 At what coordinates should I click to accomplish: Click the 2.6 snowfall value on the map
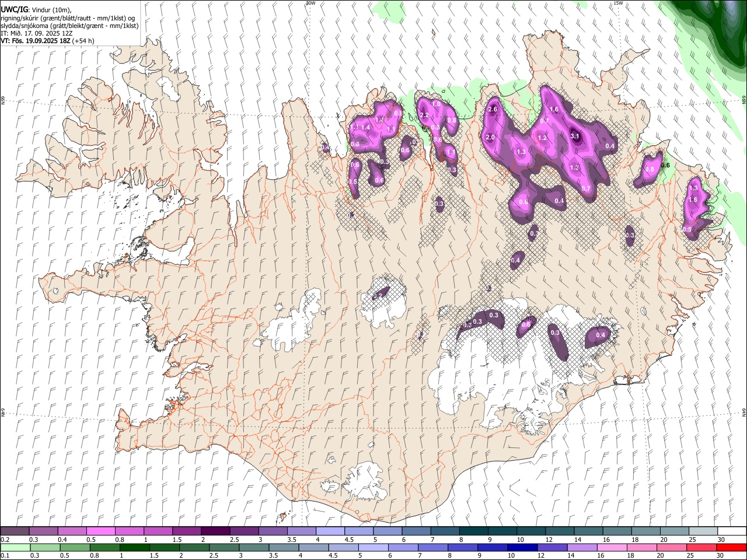tap(492, 109)
